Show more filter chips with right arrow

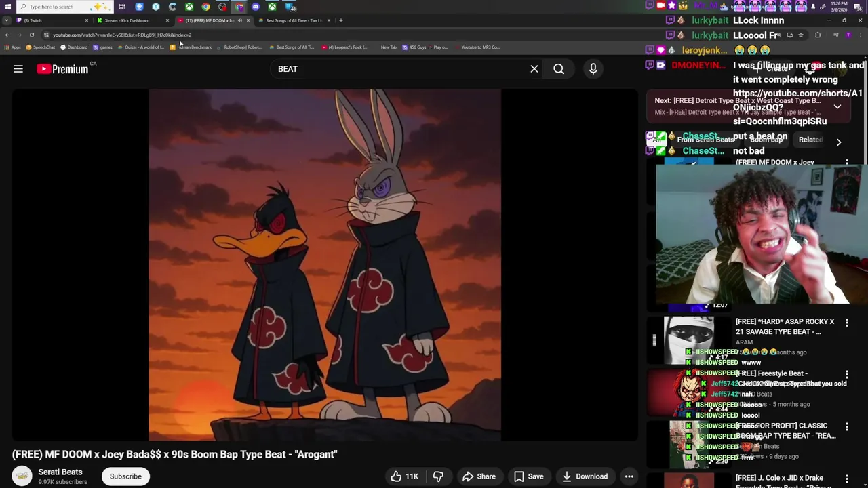(x=839, y=142)
